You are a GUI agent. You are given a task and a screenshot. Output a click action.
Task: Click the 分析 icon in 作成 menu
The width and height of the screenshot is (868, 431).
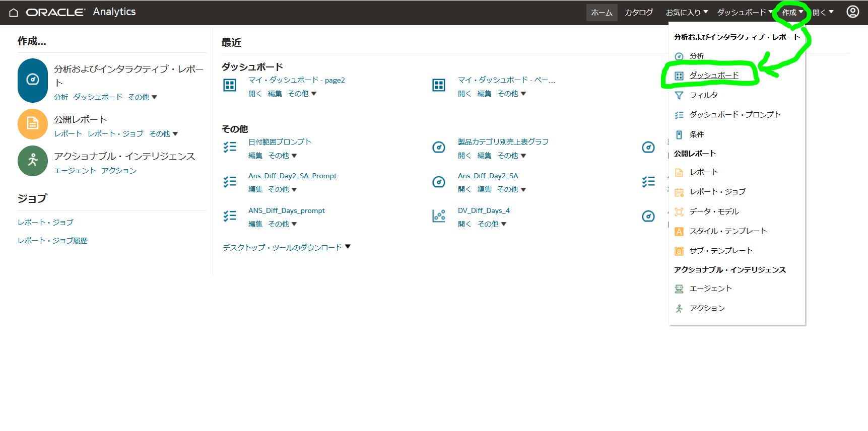coord(679,56)
